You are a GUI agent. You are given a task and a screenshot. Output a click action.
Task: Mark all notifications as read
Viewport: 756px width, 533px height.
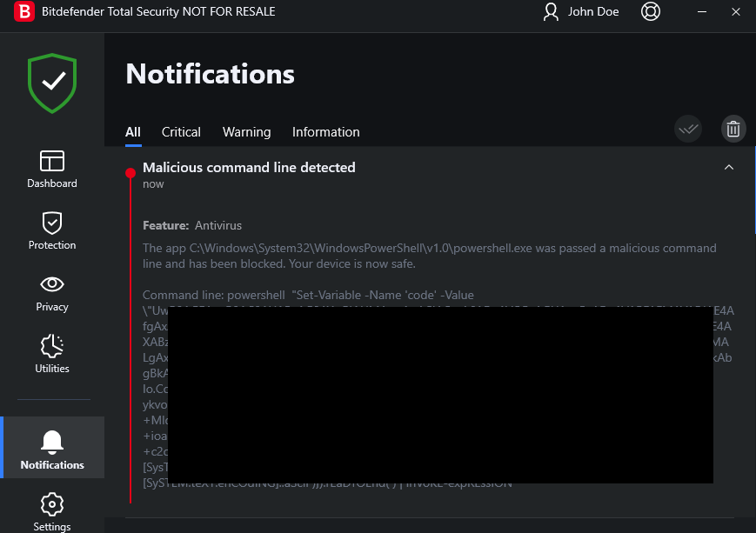[x=688, y=129]
